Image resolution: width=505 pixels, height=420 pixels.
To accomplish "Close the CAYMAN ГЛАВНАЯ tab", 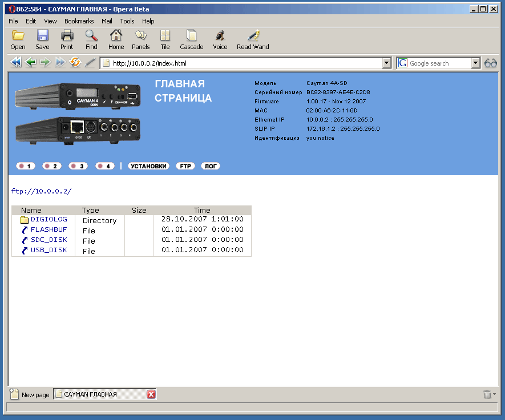I will click(x=151, y=394).
